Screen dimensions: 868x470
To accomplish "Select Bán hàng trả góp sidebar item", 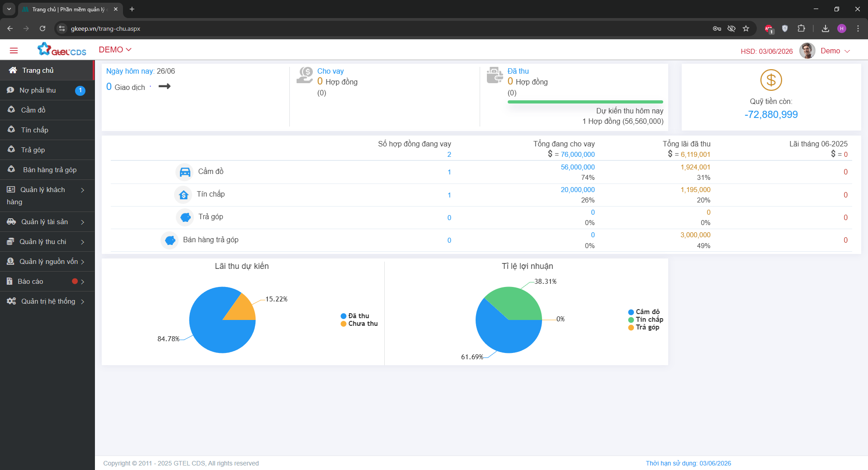I will pos(50,170).
